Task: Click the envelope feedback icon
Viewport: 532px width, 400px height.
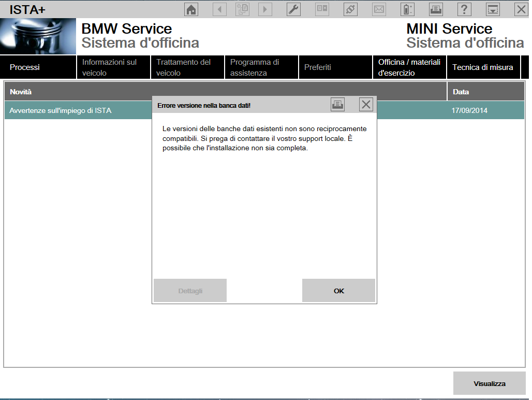Action: click(x=379, y=9)
